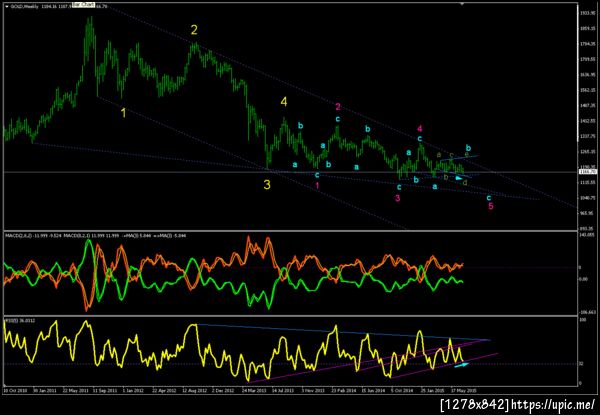Viewport: 600px width, 415px height.
Task: Click the GOLD,Weekly chart title text
Action: tap(22, 7)
